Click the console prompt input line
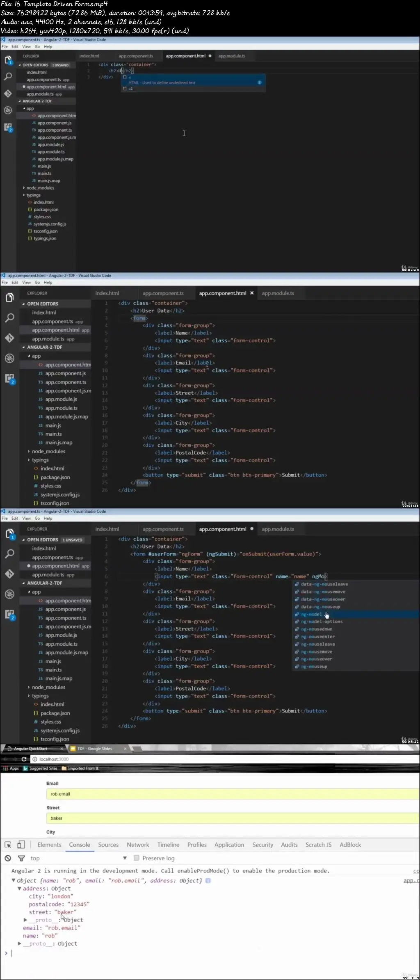This screenshot has width=420, height=980. (213, 953)
